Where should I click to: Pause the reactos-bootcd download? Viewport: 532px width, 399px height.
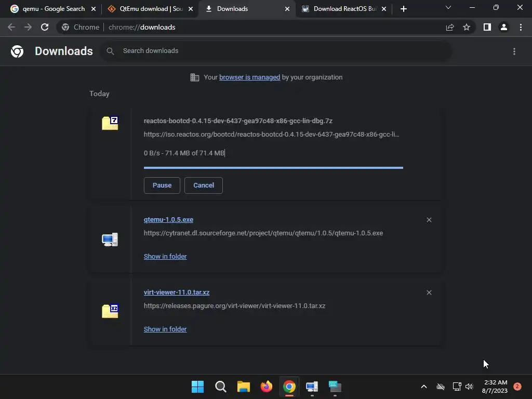(x=162, y=185)
